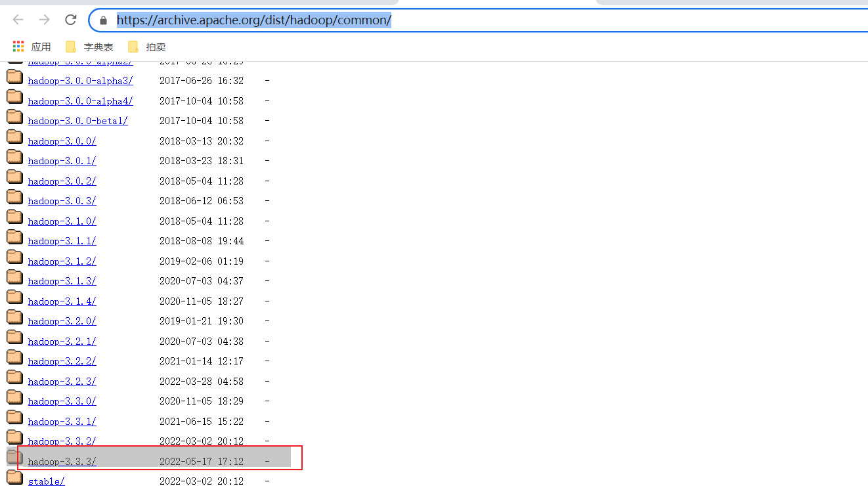Click folder icon beside hadoop-3.0.0-alpha3
The height and width of the screenshot is (486, 868).
pyautogui.click(x=14, y=77)
